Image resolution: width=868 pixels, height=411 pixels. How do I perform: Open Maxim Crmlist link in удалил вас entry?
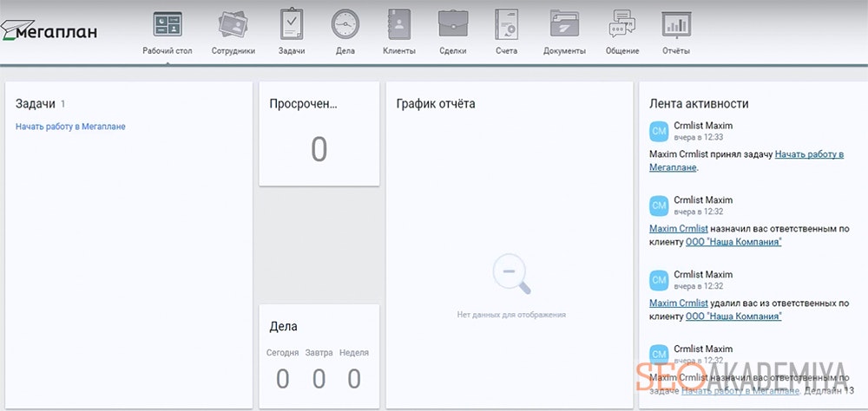679,303
